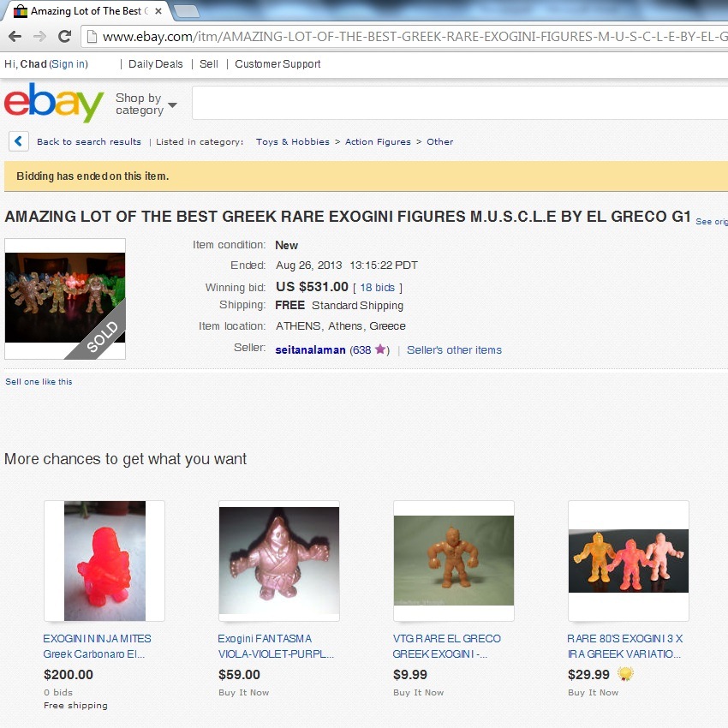Image resolution: width=728 pixels, height=728 pixels.
Task: Close the Amazing Lot browser tab
Action: (158, 11)
